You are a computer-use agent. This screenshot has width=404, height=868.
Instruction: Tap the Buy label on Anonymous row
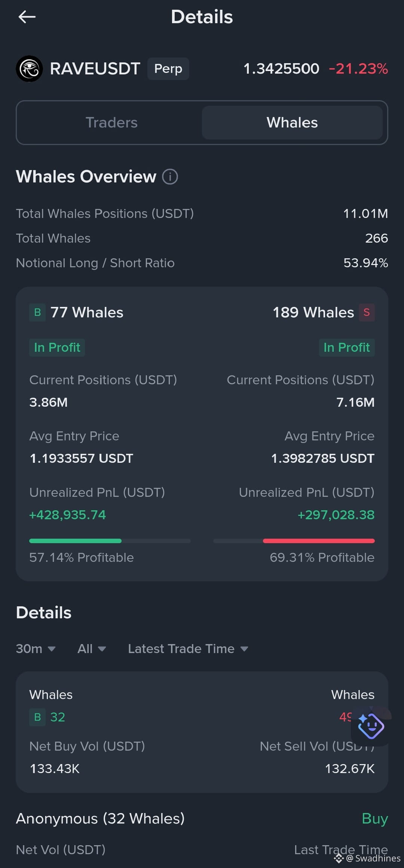tap(375, 819)
